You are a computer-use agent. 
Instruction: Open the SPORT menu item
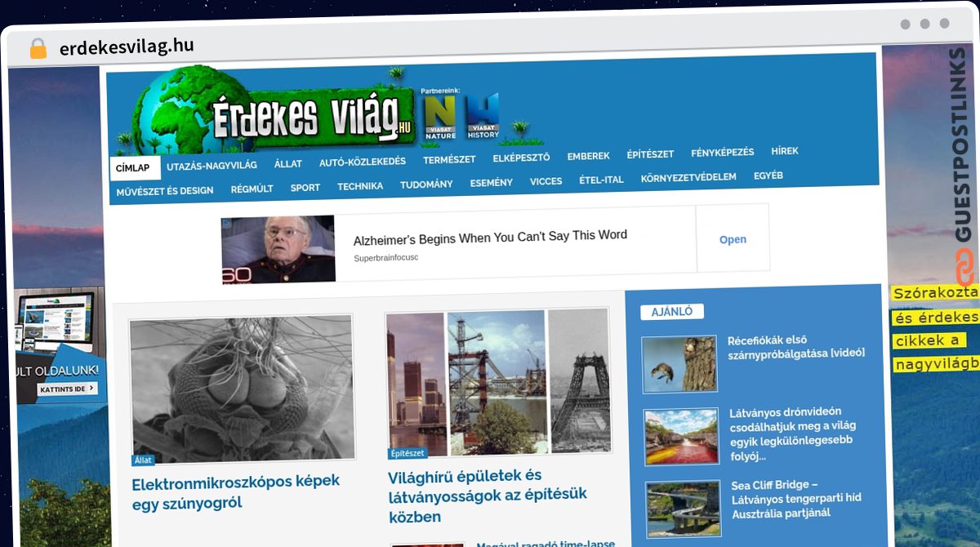click(x=305, y=188)
